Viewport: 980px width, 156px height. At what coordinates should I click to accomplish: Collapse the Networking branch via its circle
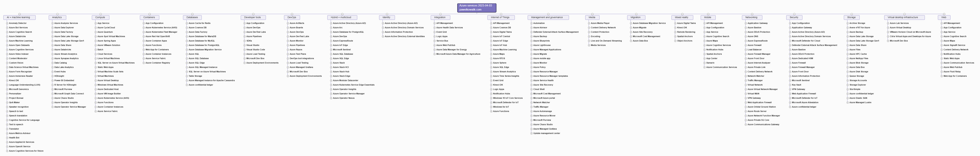click(x=752, y=14)
